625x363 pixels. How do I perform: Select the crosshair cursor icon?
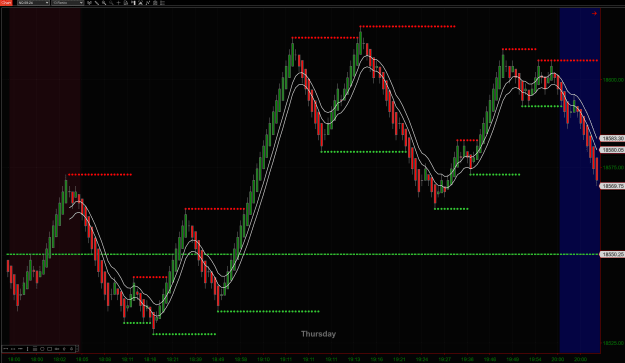(118, 3)
